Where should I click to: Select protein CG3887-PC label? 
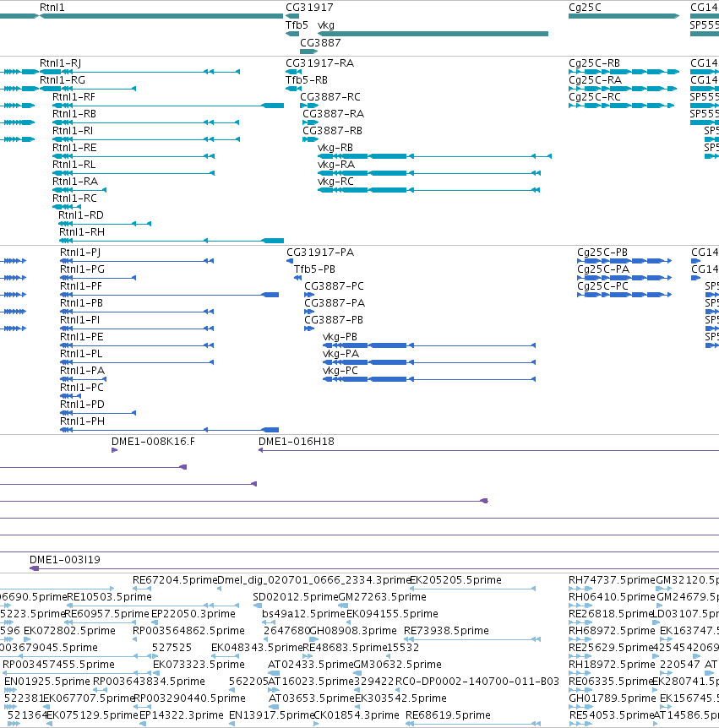click(x=334, y=286)
